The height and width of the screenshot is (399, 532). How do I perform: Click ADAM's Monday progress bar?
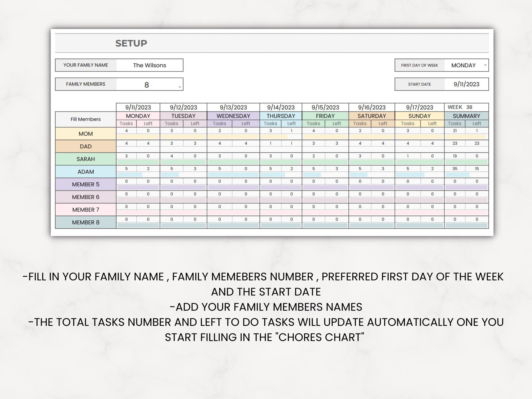(130, 175)
